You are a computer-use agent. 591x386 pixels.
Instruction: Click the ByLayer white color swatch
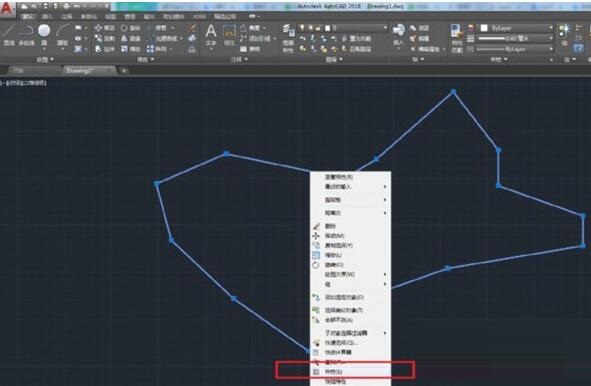(484, 28)
